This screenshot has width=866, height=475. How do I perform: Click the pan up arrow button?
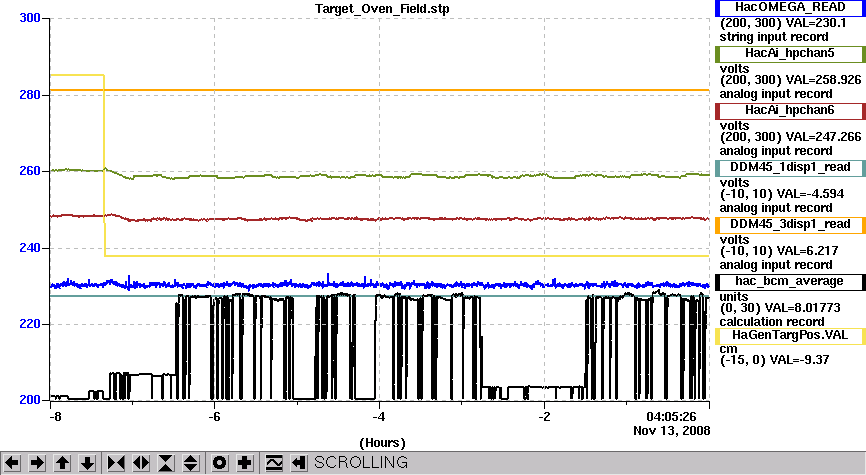[x=62, y=462]
